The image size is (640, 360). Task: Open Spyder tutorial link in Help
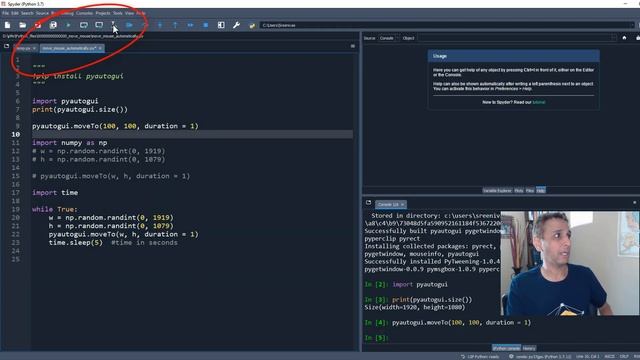538,102
